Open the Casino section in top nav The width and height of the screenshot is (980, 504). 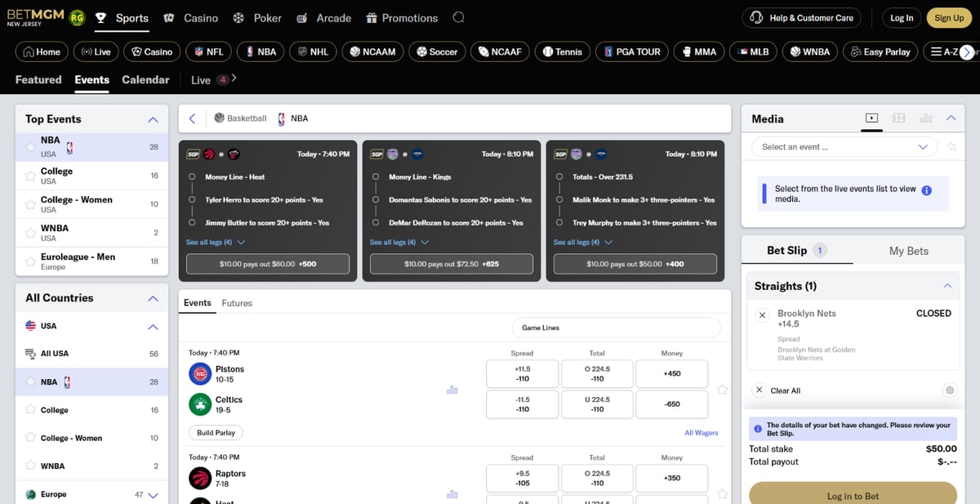pos(190,18)
